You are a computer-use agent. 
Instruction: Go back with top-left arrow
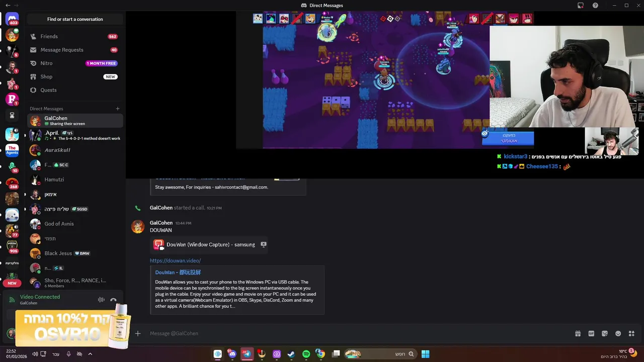point(8,5)
